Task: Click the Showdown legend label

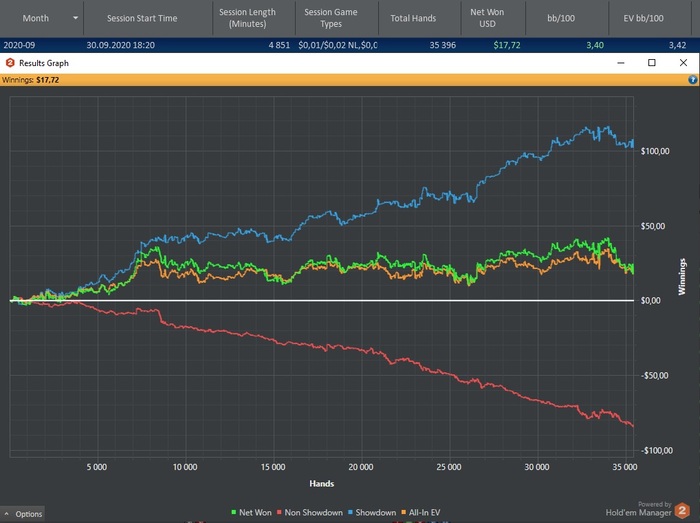Action: 375,512
